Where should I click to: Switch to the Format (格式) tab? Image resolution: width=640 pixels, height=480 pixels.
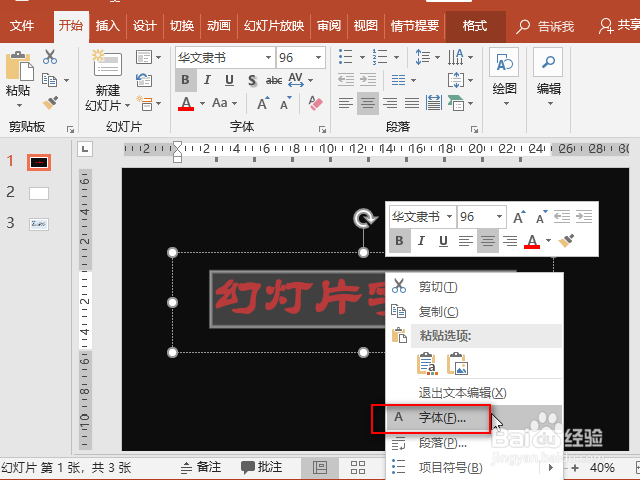tap(475, 26)
